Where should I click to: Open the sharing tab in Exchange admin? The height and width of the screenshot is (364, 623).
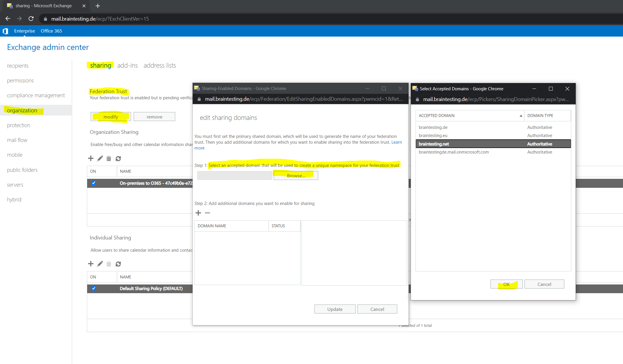pos(101,65)
